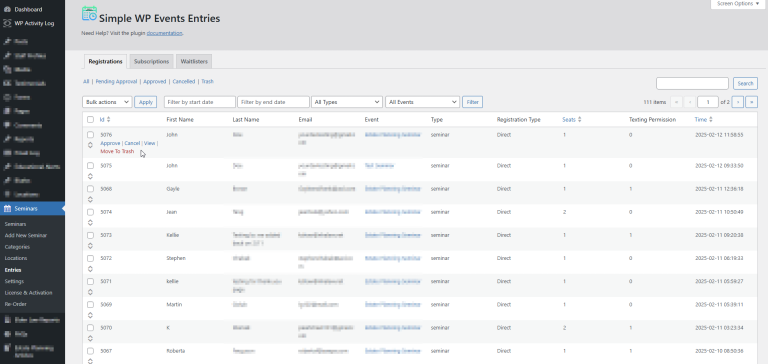This screenshot has height=364, width=768.
Task: Switch to the Registrations tab
Action: click(x=105, y=62)
